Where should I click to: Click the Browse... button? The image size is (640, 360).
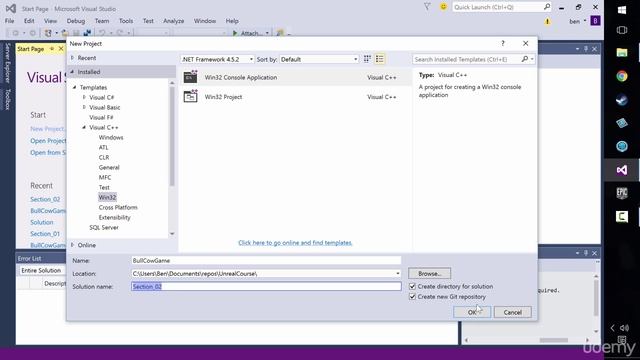[429, 273]
